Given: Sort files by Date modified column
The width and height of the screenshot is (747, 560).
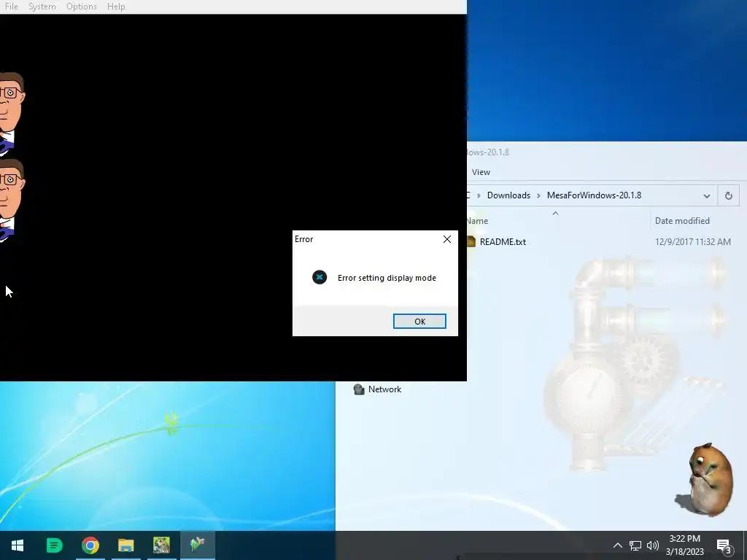Looking at the screenshot, I should [x=682, y=221].
